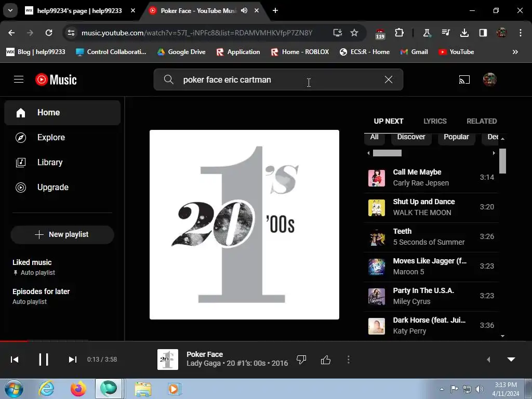Open the install app icon in address bar
The width and height of the screenshot is (532, 399).
[x=338, y=33]
